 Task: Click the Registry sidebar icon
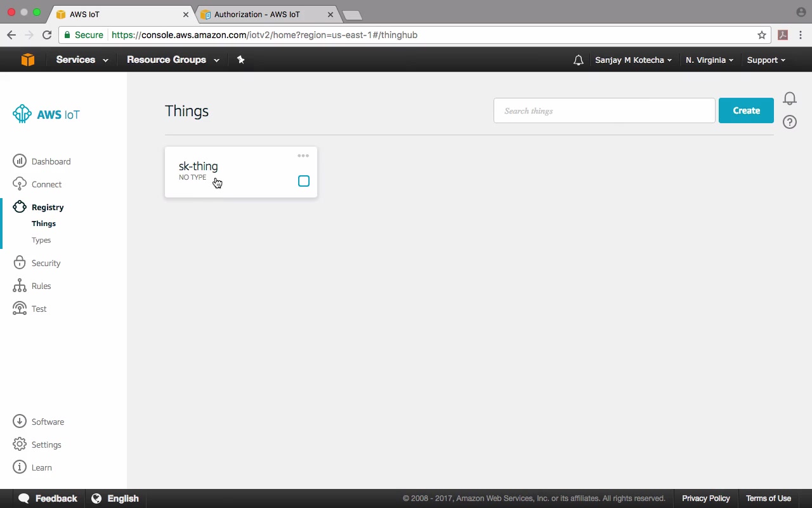pyautogui.click(x=20, y=207)
